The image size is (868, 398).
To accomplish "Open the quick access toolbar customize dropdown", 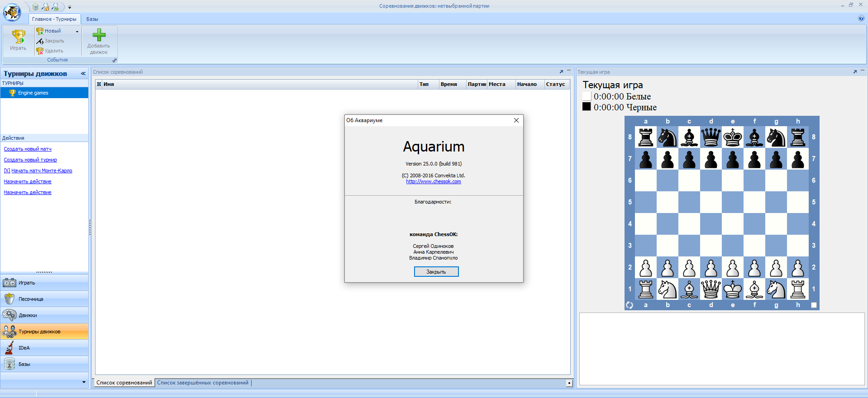I will [x=70, y=7].
